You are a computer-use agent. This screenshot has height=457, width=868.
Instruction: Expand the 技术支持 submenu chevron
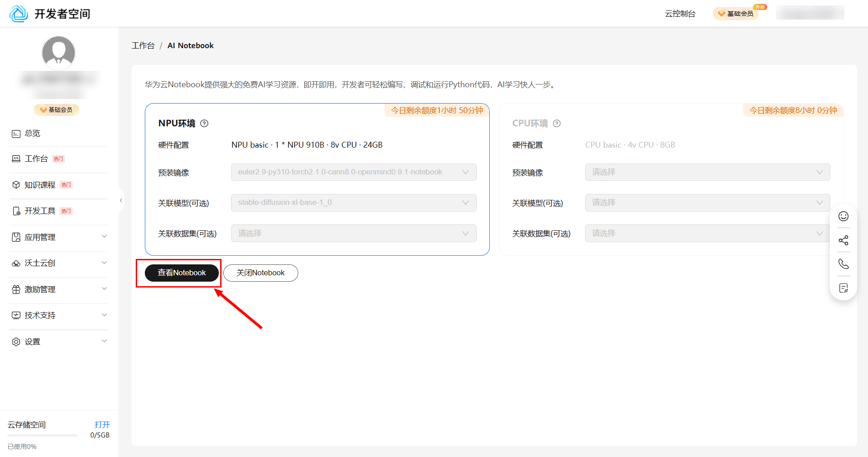(x=104, y=315)
